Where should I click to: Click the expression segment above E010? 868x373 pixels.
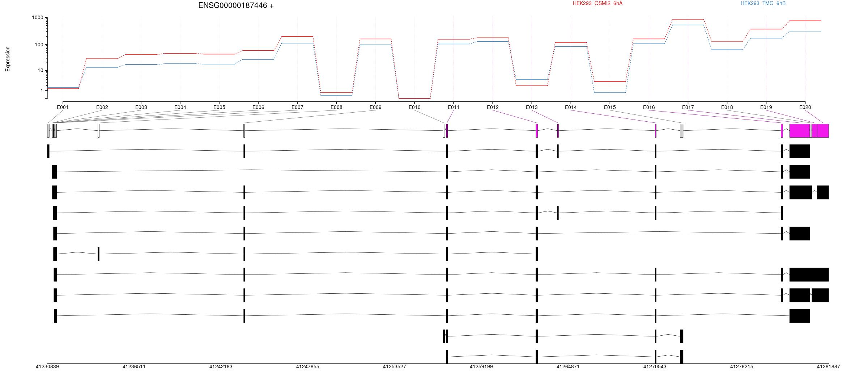[x=414, y=99]
